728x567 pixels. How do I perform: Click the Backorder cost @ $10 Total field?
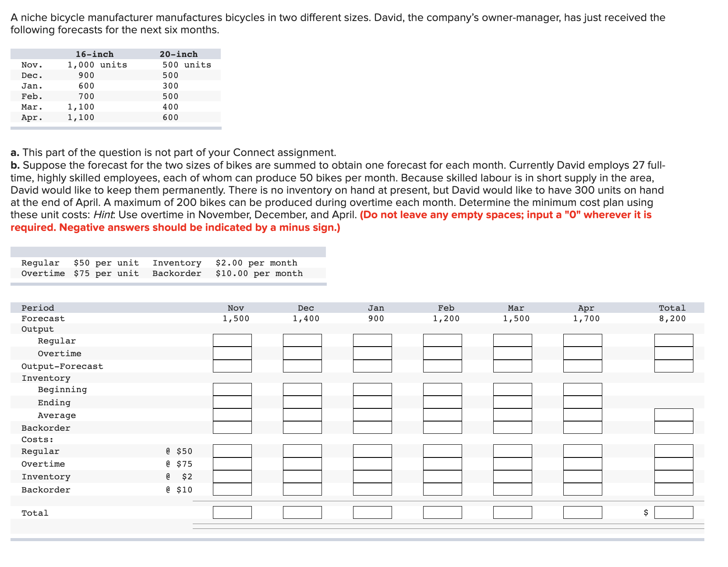point(674,489)
